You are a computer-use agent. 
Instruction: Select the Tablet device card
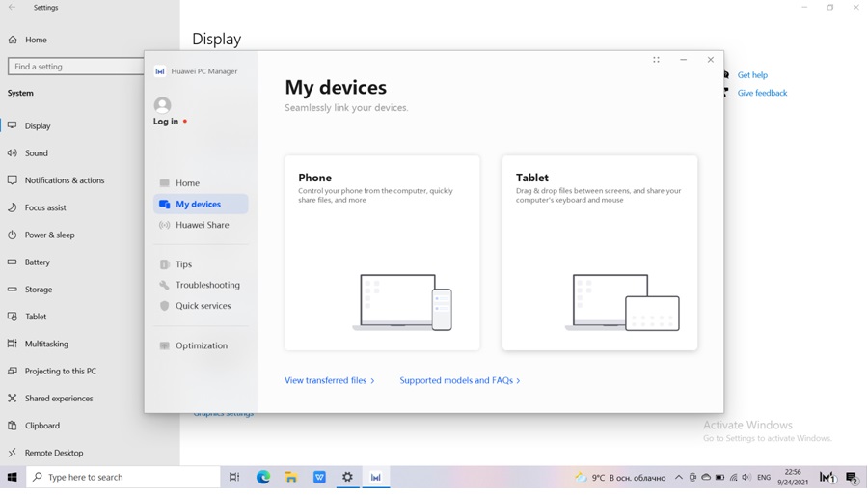click(599, 253)
